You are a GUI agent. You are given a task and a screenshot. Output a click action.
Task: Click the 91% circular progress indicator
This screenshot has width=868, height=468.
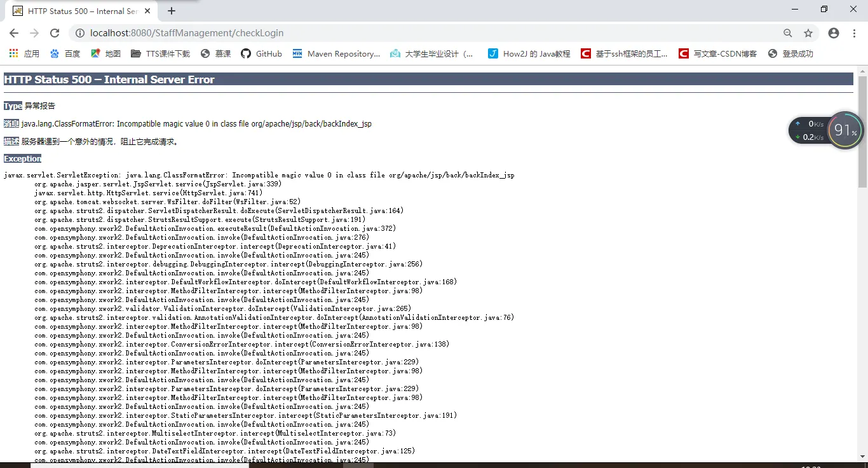(845, 130)
